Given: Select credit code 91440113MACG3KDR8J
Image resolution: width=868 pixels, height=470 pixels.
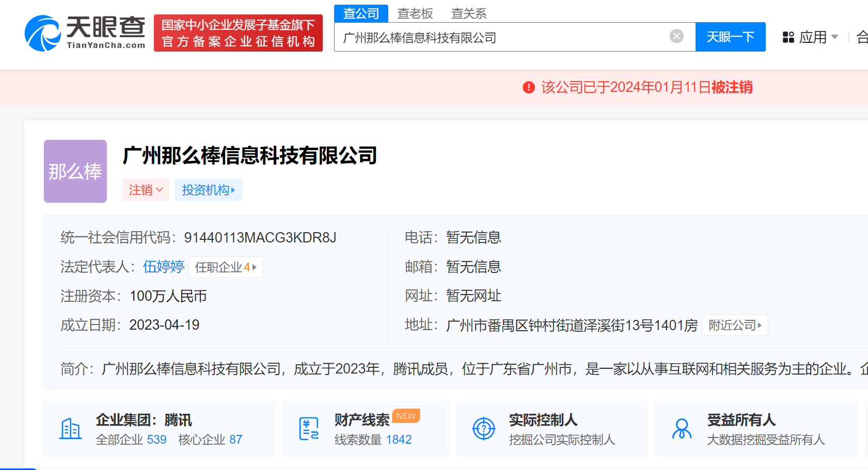Looking at the screenshot, I should 260,237.
